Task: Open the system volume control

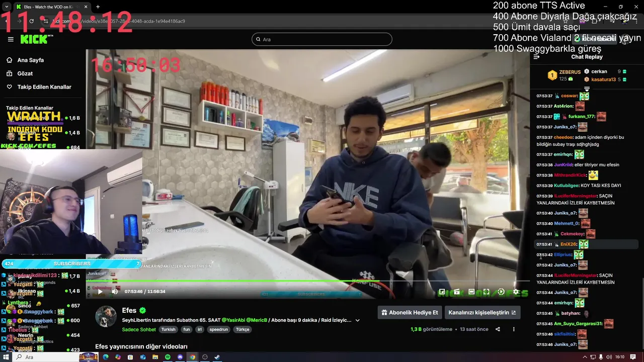Action: 609,357
